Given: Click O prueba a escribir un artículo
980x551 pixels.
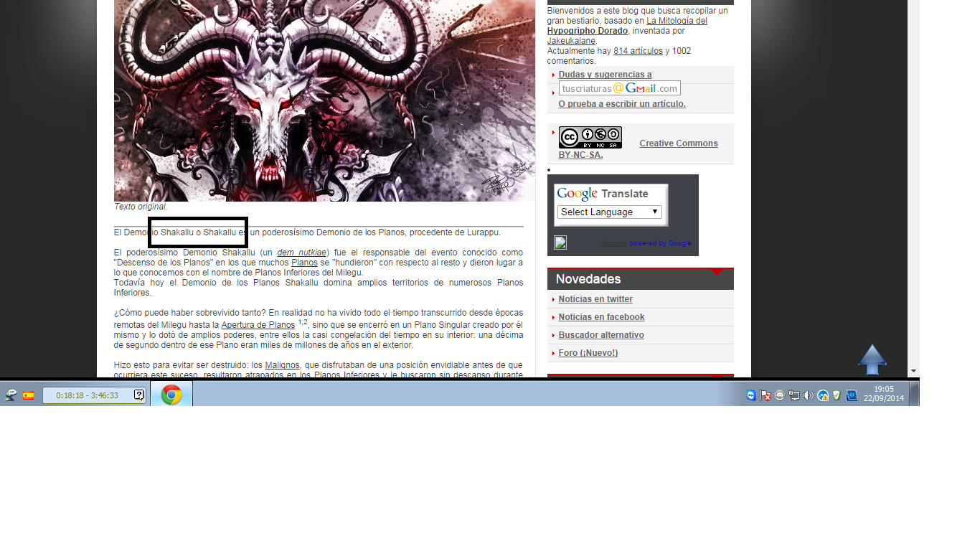Looking at the screenshot, I should point(622,104).
